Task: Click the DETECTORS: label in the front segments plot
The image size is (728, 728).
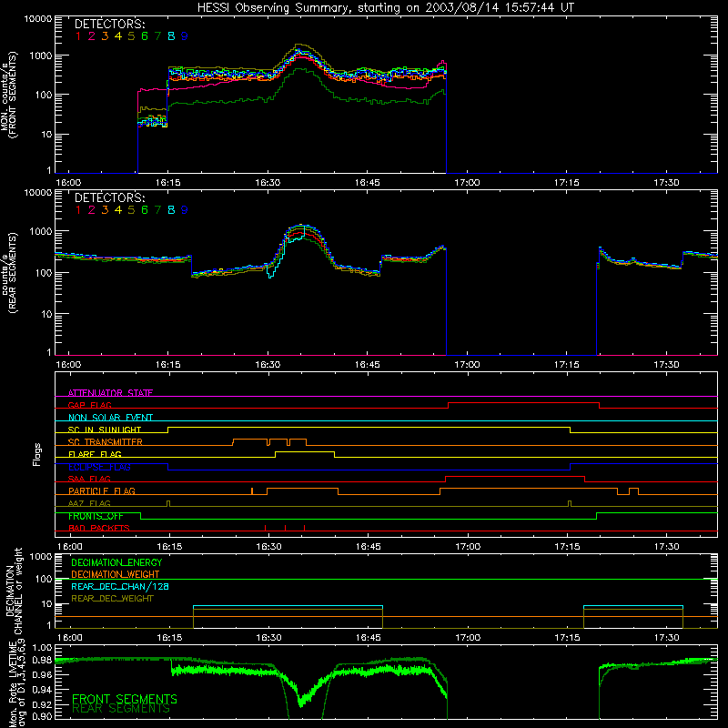Action: (x=109, y=24)
